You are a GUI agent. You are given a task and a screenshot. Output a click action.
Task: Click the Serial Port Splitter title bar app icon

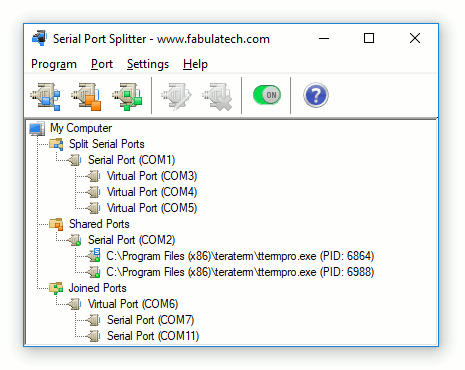[39, 38]
